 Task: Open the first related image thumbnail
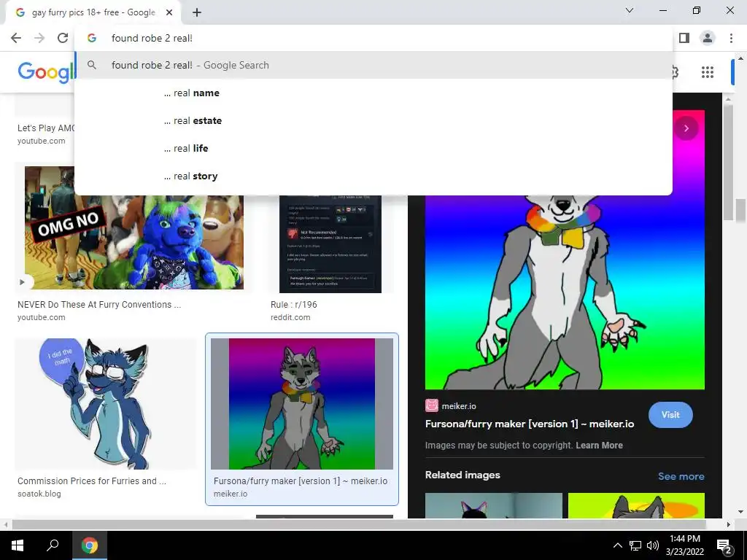pos(494,505)
